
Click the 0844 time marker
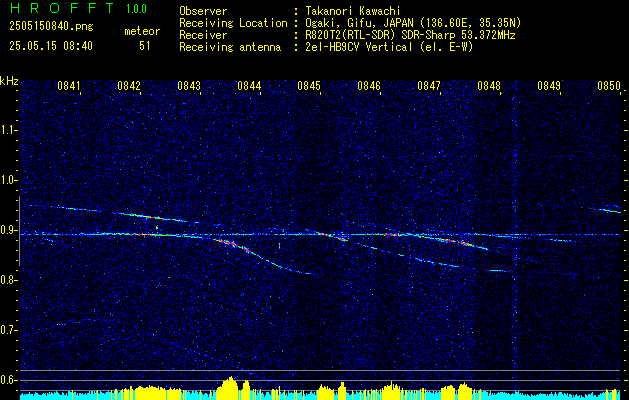249,86
